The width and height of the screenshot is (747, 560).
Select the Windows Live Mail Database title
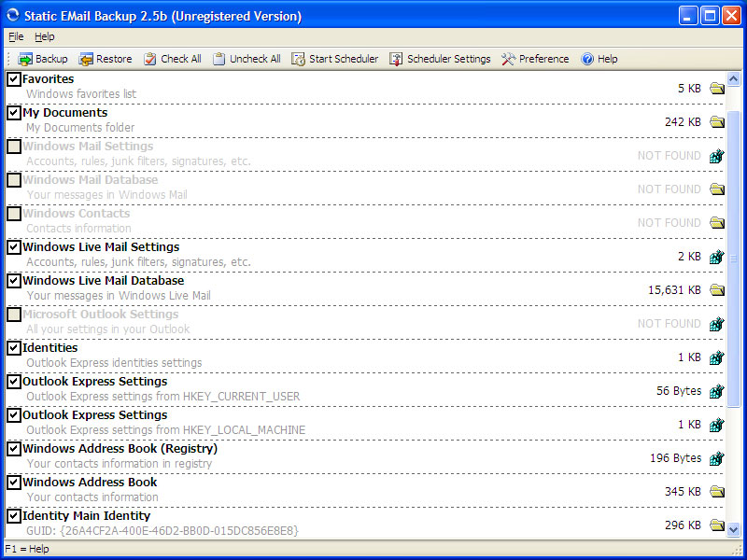pyautogui.click(x=104, y=281)
